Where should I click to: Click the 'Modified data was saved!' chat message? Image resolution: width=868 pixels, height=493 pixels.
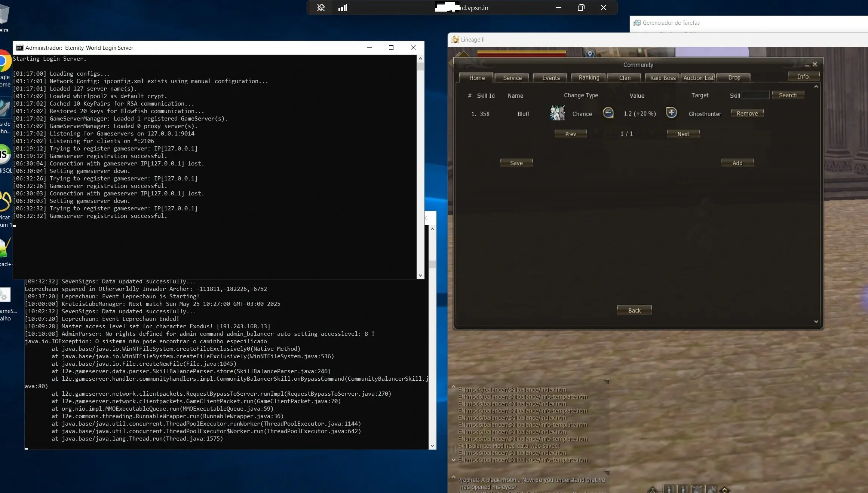[x=509, y=446]
